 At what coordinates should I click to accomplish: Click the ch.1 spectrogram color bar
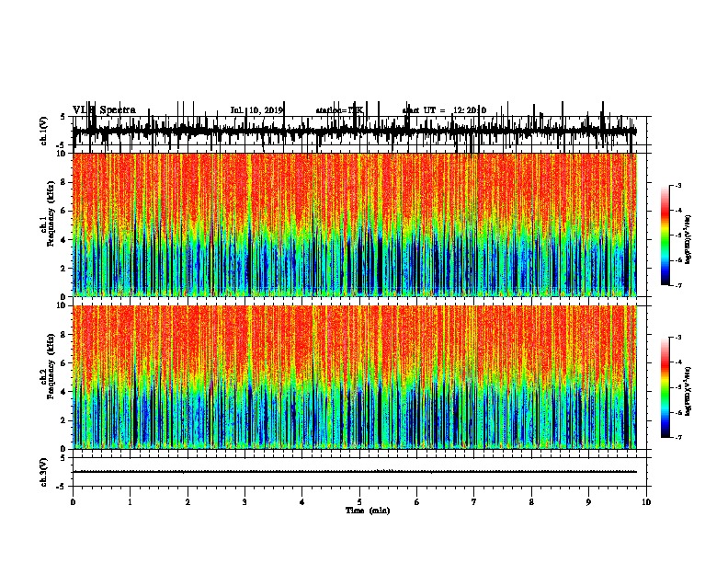coord(665,236)
